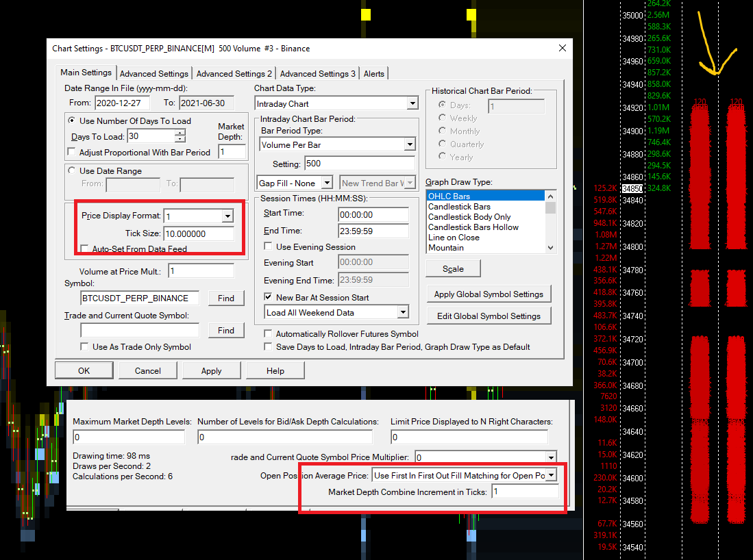Select OHLC Bars graph draw type
The image size is (753, 560).
(486, 196)
